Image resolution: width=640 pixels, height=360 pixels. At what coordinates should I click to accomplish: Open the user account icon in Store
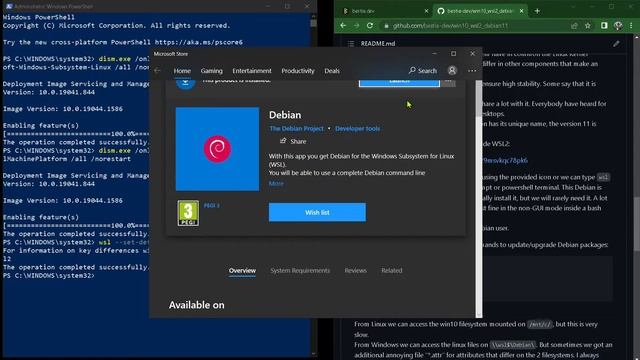[x=452, y=71]
